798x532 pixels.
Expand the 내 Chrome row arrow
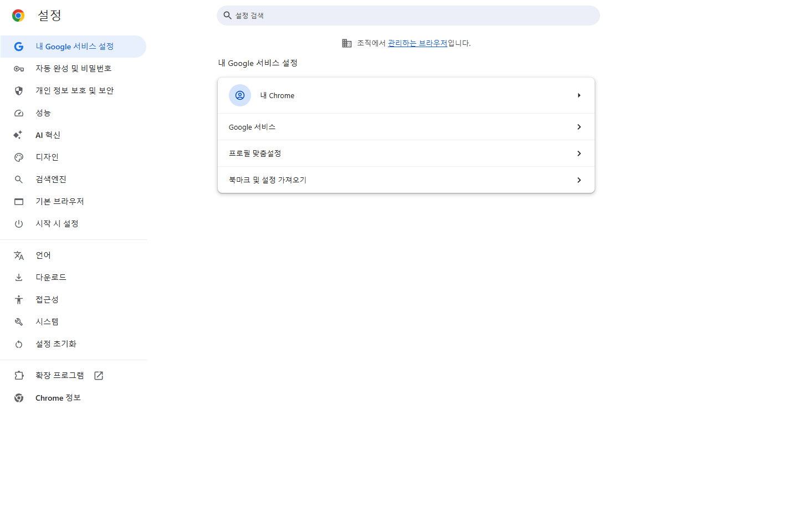(x=579, y=95)
